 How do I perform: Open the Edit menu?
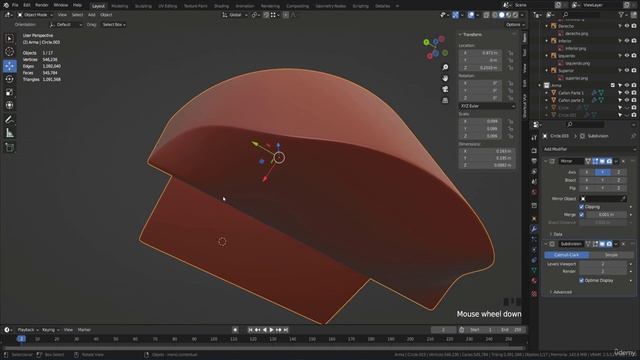coord(27,5)
